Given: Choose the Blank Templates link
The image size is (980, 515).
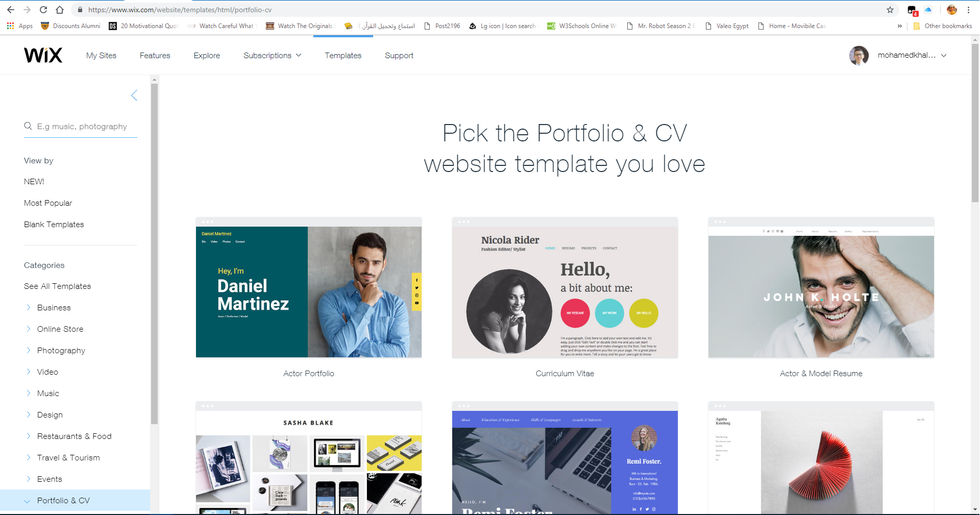Looking at the screenshot, I should pos(54,224).
